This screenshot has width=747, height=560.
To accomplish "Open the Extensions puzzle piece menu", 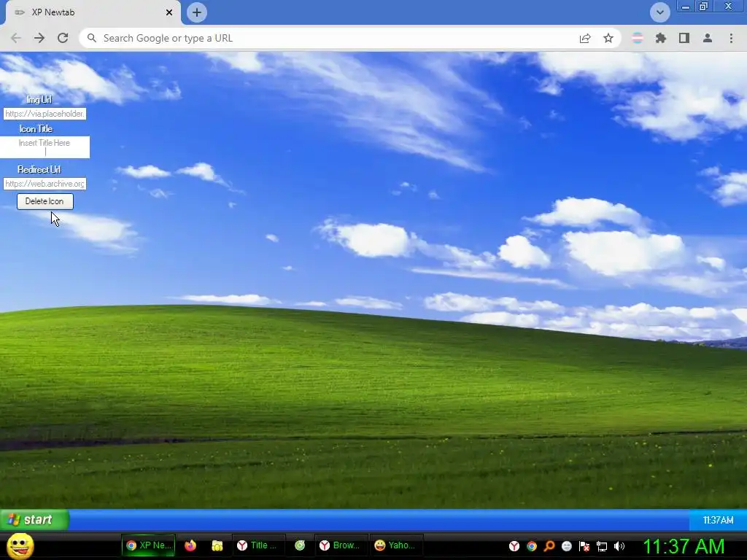I will 661,38.
